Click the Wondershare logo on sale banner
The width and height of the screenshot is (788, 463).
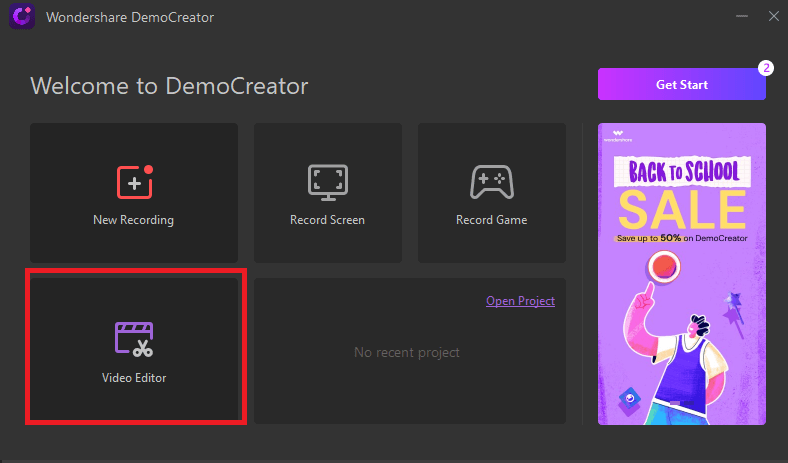[618, 136]
